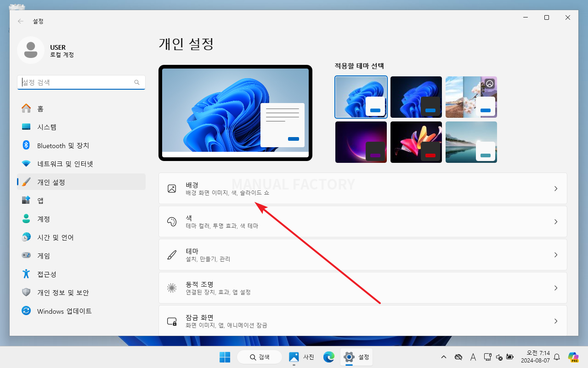Click the notification bell in system tray
Viewport: 588px width, 368px height.
(x=557, y=357)
